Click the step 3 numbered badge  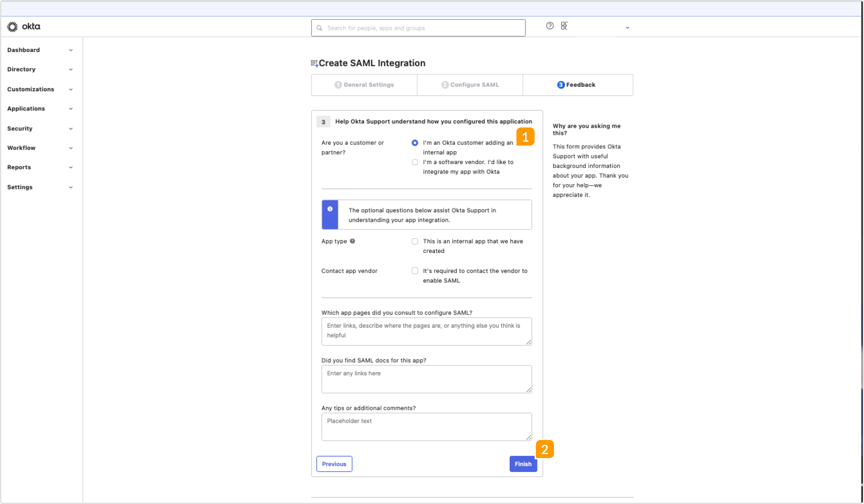click(x=323, y=121)
